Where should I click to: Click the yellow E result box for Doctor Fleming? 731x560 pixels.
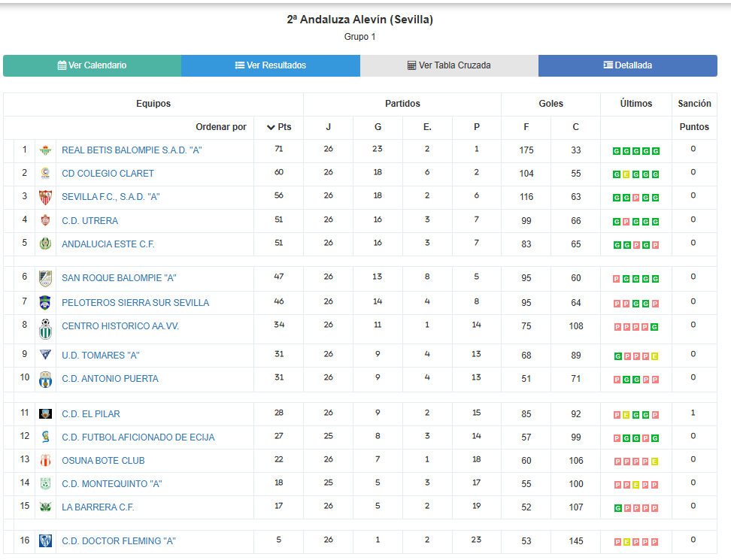click(x=627, y=542)
